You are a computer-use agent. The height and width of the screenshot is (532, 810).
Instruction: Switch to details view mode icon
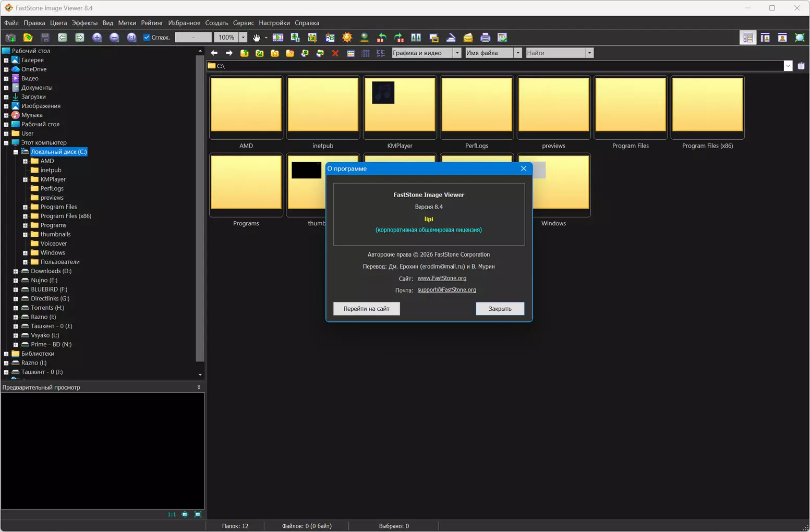coord(366,53)
